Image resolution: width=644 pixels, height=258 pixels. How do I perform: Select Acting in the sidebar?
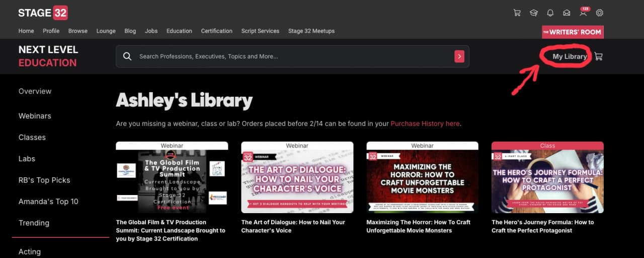pyautogui.click(x=29, y=251)
